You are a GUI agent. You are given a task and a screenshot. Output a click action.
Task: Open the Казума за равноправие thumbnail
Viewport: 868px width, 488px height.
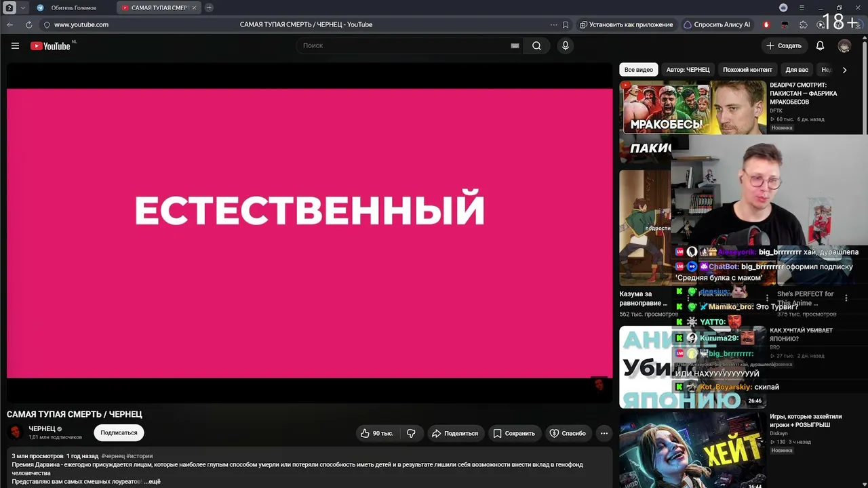click(645, 228)
